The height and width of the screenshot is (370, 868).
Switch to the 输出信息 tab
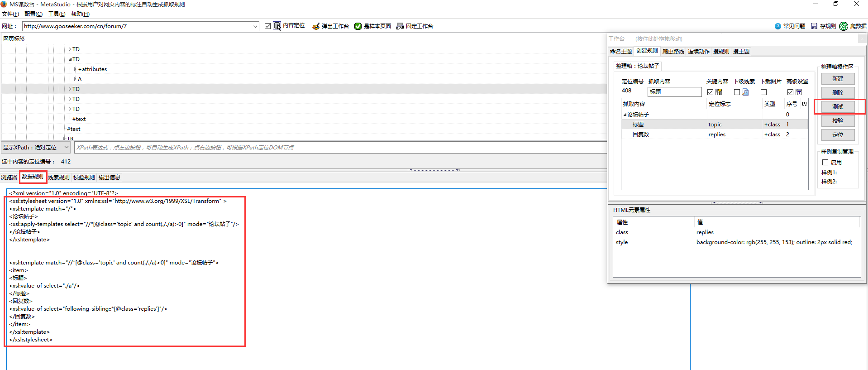[110, 177]
